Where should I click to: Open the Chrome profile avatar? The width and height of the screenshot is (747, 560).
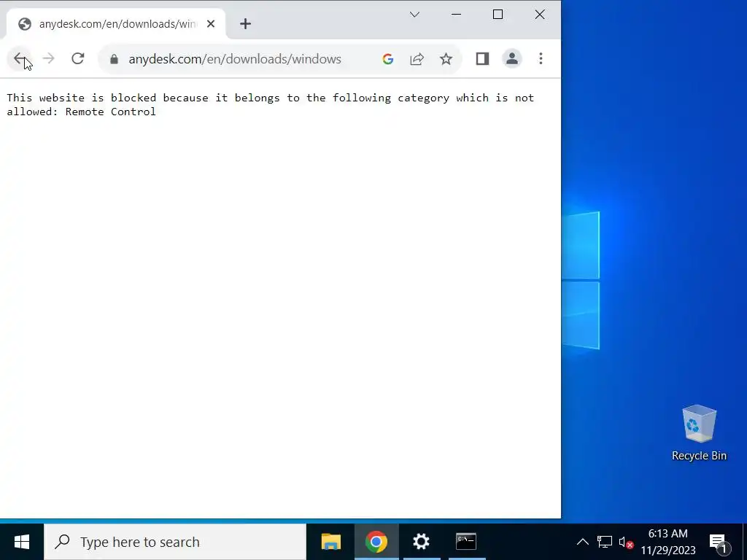511,59
